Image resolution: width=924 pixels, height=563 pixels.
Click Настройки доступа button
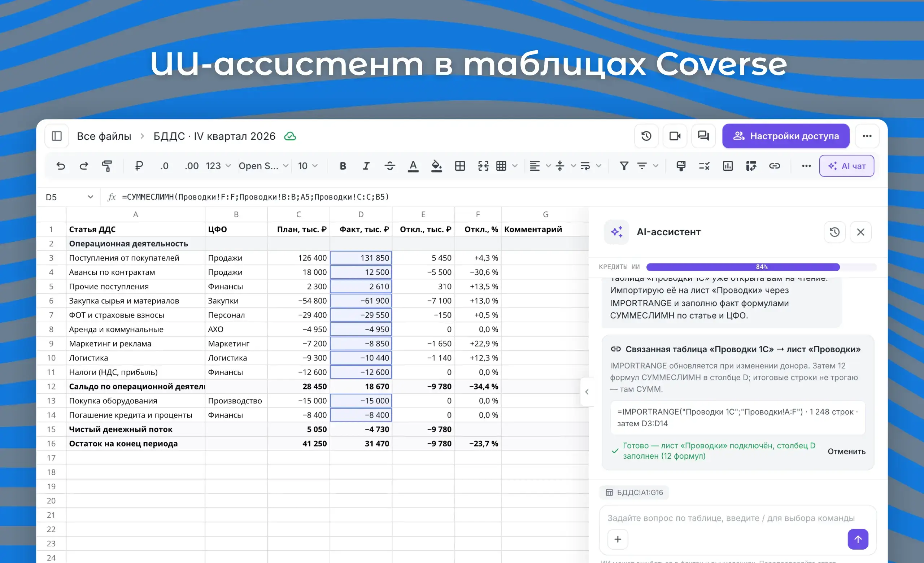[786, 136]
